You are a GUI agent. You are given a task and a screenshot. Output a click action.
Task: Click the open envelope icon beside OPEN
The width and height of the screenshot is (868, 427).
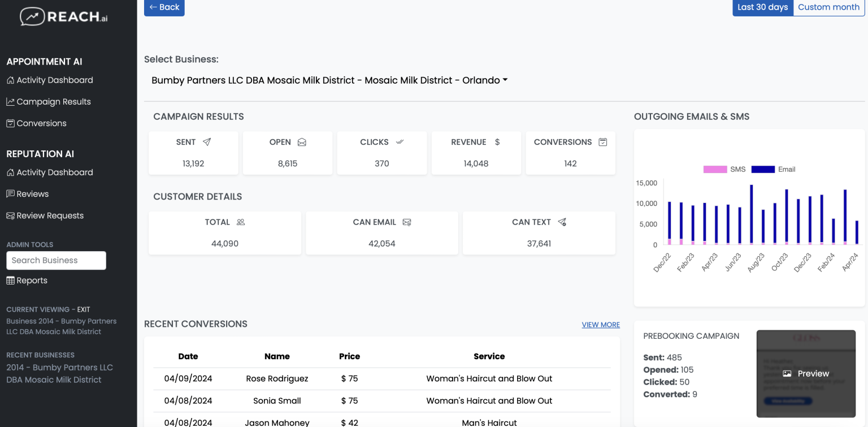click(302, 143)
